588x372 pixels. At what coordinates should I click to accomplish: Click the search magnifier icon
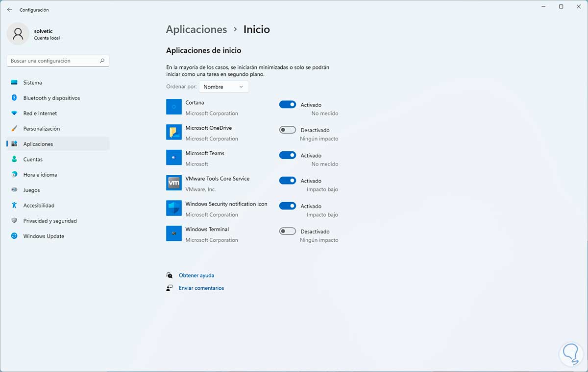click(102, 61)
